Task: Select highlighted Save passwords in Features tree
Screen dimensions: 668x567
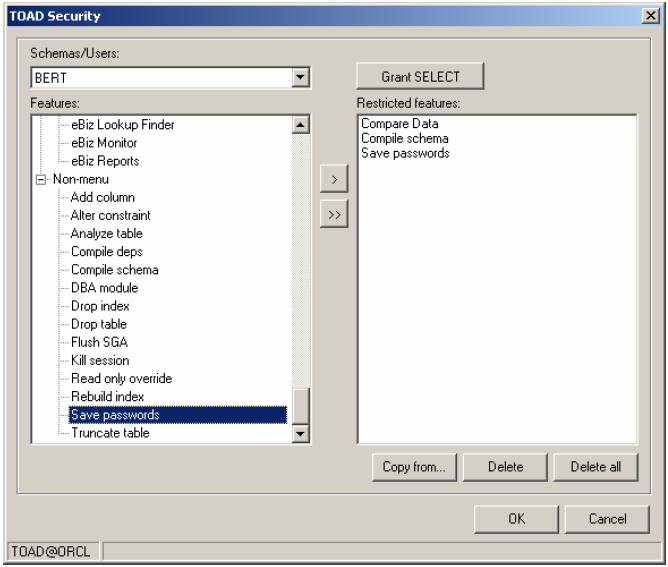Action: (x=178, y=415)
